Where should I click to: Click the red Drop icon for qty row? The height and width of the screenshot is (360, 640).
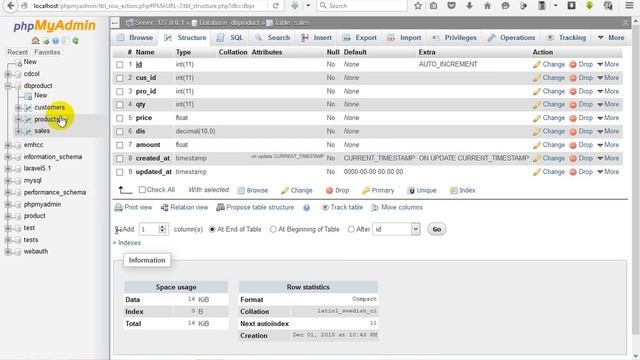coord(573,105)
